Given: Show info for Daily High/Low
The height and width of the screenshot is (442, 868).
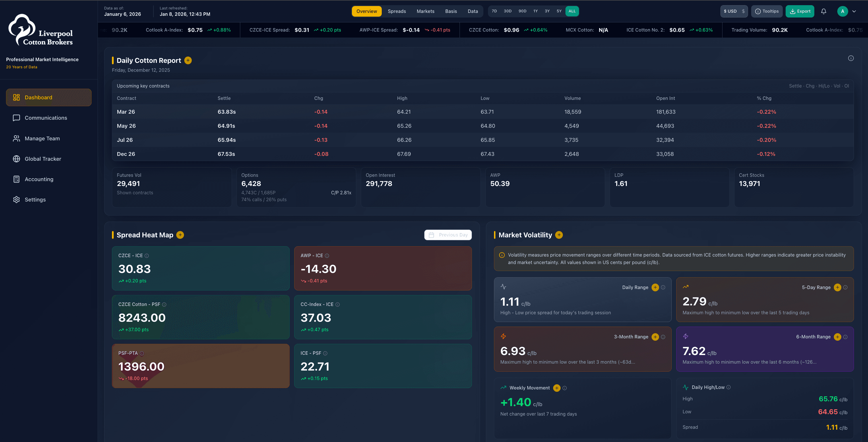Looking at the screenshot, I should (x=728, y=387).
